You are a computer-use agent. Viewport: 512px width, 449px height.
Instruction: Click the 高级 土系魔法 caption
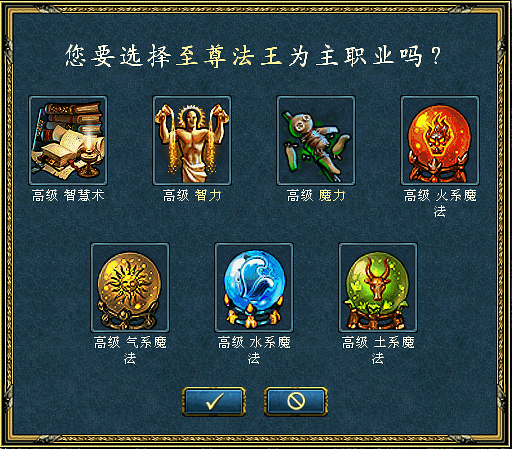coord(378,350)
